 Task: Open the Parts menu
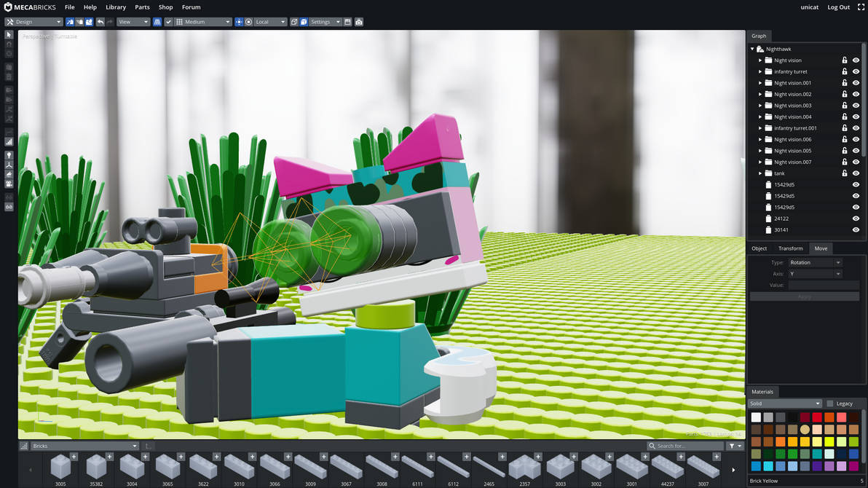tap(142, 7)
